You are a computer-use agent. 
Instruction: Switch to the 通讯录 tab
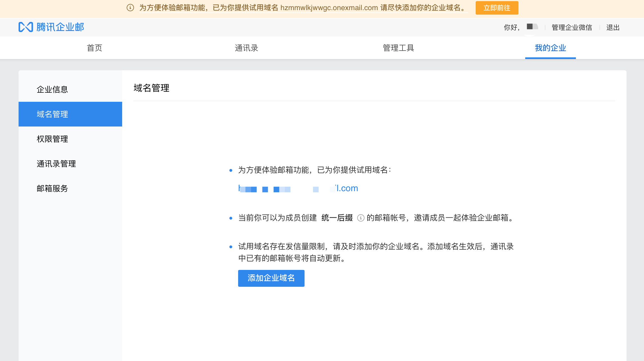(x=247, y=48)
